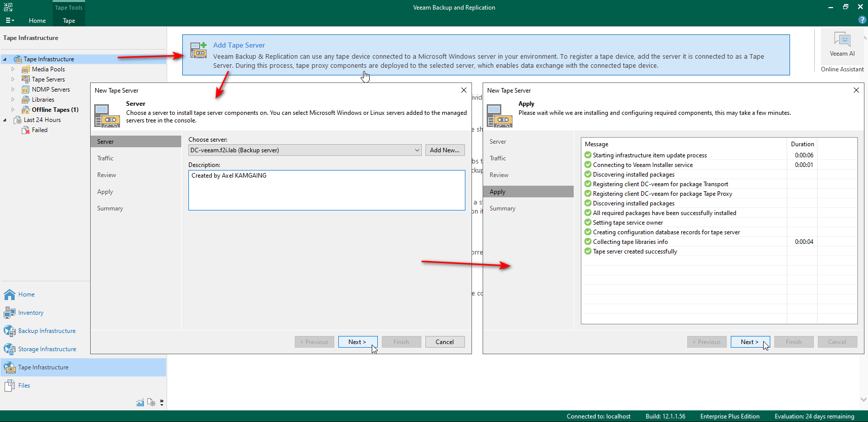This screenshot has height=422, width=868.
Task: Open the Add Tape Server link
Action: click(239, 45)
